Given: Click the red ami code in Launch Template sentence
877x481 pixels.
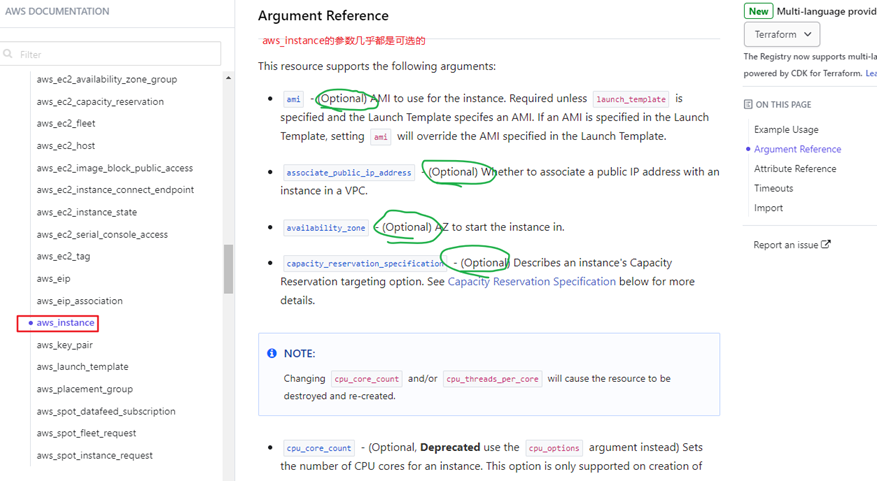Looking at the screenshot, I should 381,138.
